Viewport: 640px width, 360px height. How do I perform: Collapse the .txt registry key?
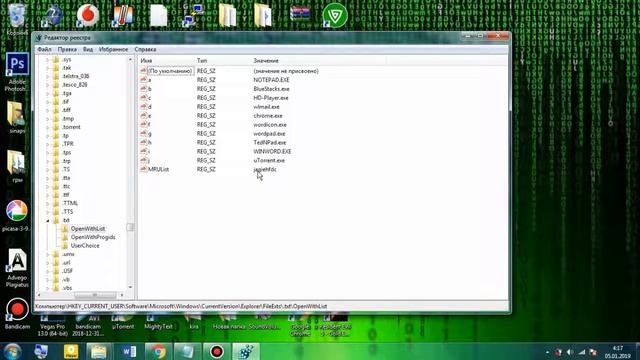point(48,220)
